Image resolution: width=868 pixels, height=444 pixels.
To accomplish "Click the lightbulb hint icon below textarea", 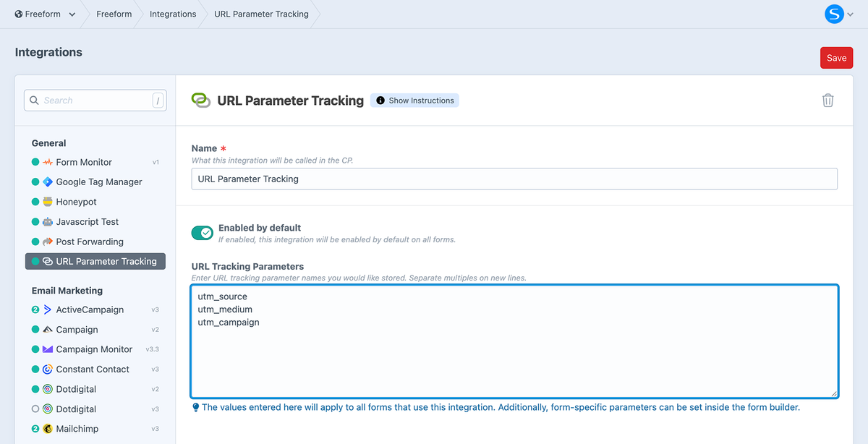I will 195,407.
